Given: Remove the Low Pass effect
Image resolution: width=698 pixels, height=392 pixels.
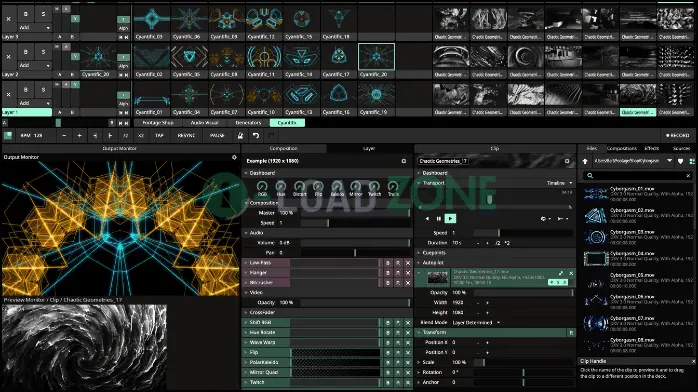Looking at the screenshot, I should tap(407, 263).
